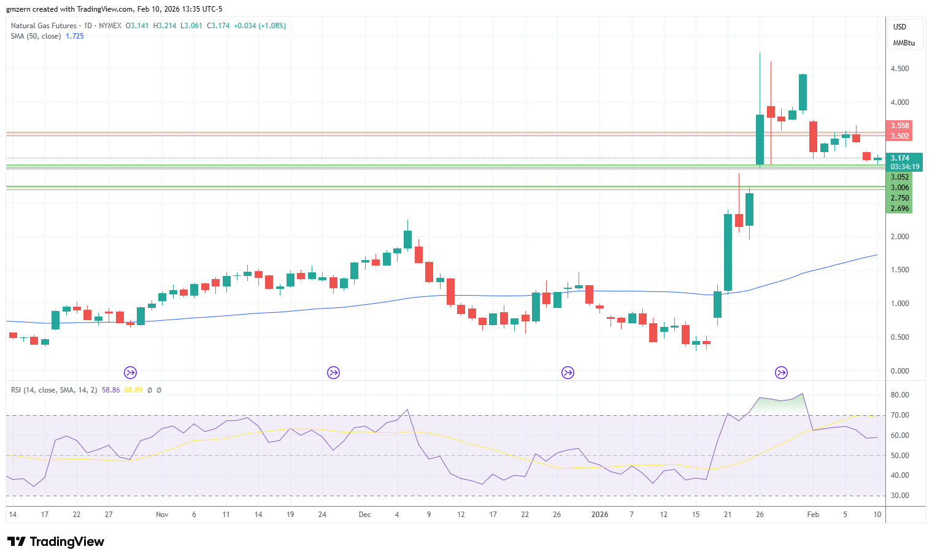Click the close value C3.174 in the legend

coord(218,26)
